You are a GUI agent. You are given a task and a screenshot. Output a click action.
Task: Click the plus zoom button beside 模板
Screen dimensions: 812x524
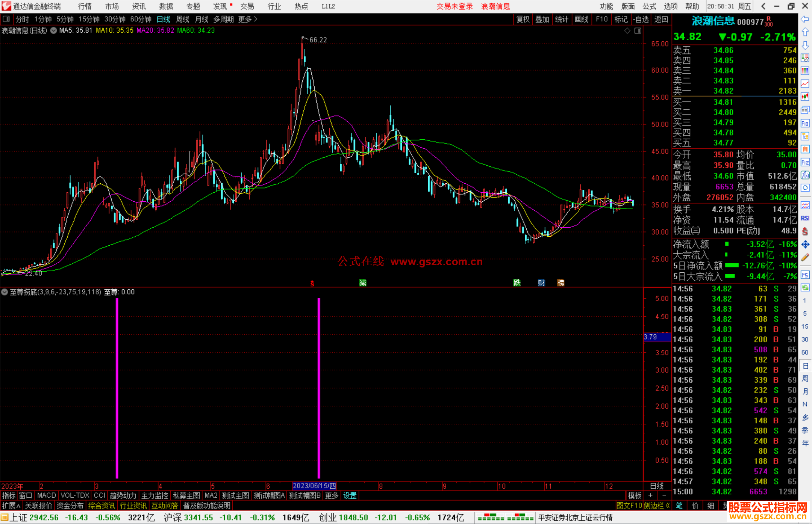coord(650,495)
